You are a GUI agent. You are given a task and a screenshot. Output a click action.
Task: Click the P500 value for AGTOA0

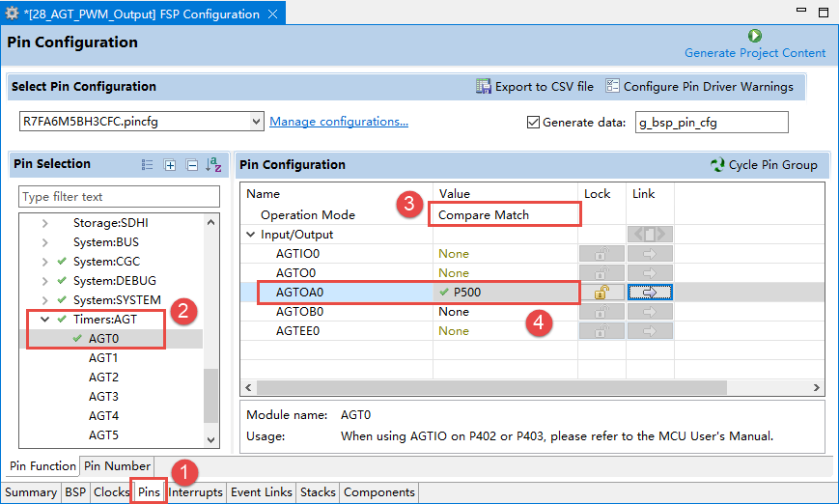point(467,293)
